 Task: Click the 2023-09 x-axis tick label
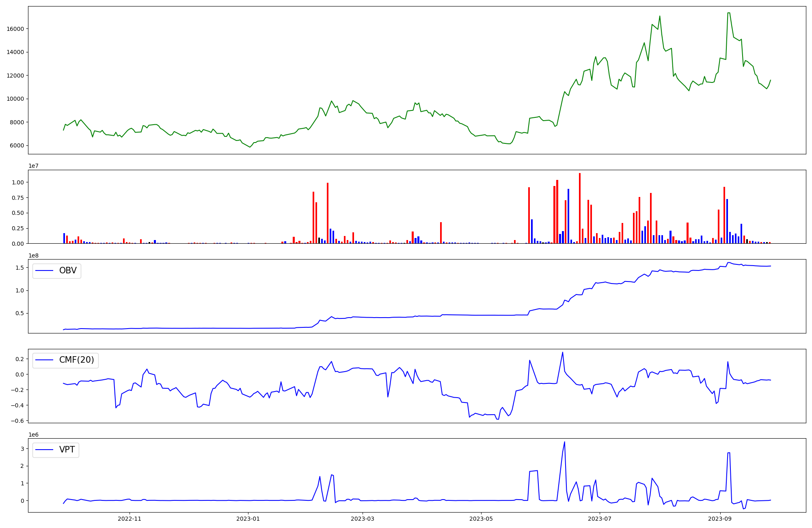coord(720,519)
